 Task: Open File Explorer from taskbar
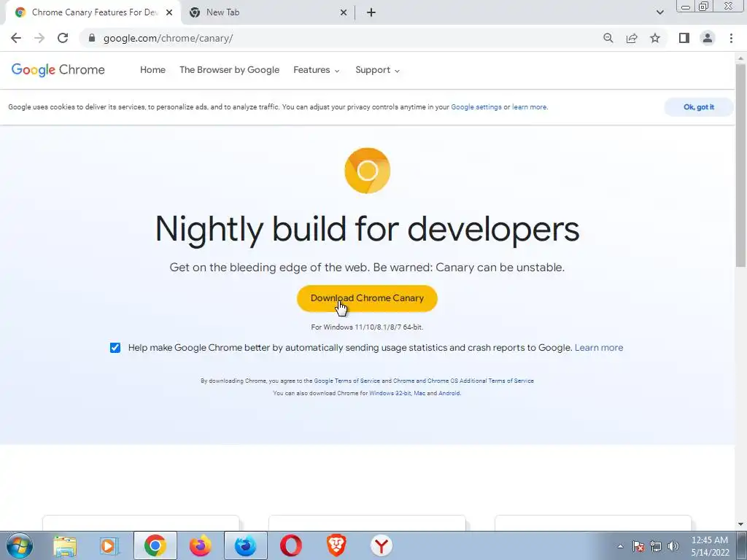[x=65, y=545]
